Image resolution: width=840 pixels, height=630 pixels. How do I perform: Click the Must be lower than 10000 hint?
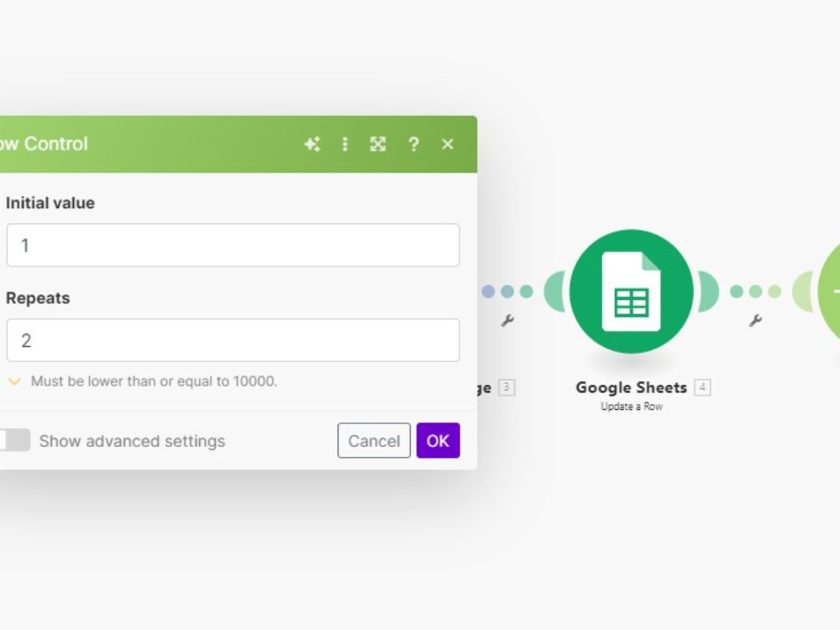(x=155, y=381)
